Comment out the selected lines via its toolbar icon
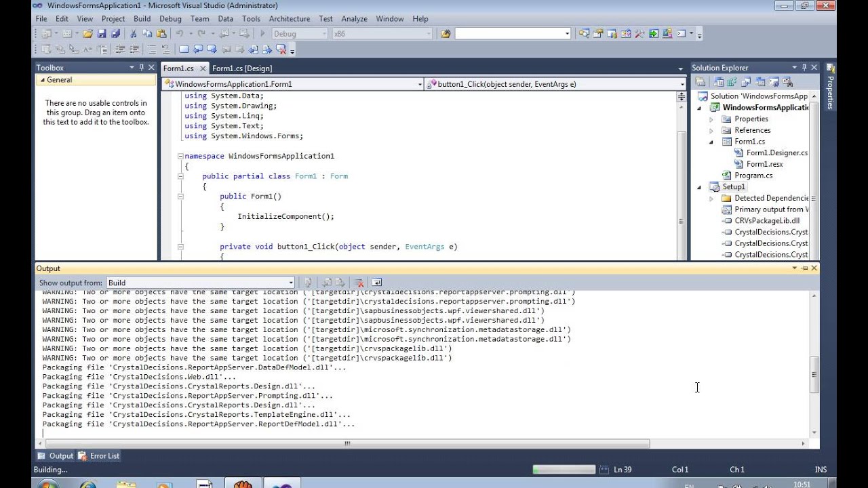This screenshot has height=488, width=868. point(152,49)
